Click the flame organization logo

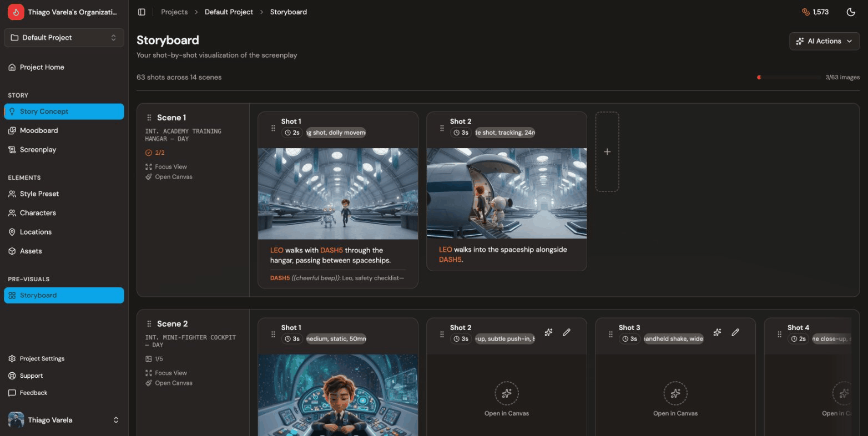pyautogui.click(x=16, y=11)
